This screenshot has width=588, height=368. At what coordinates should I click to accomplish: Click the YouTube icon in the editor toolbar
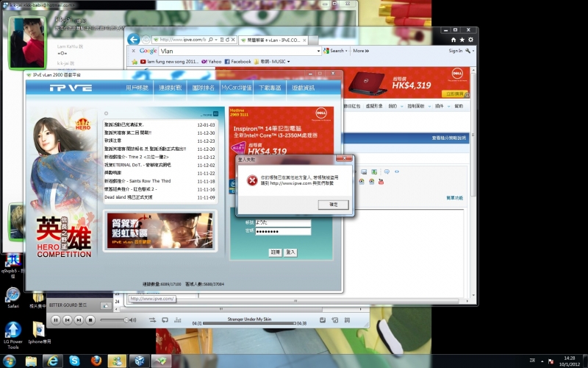(x=381, y=182)
